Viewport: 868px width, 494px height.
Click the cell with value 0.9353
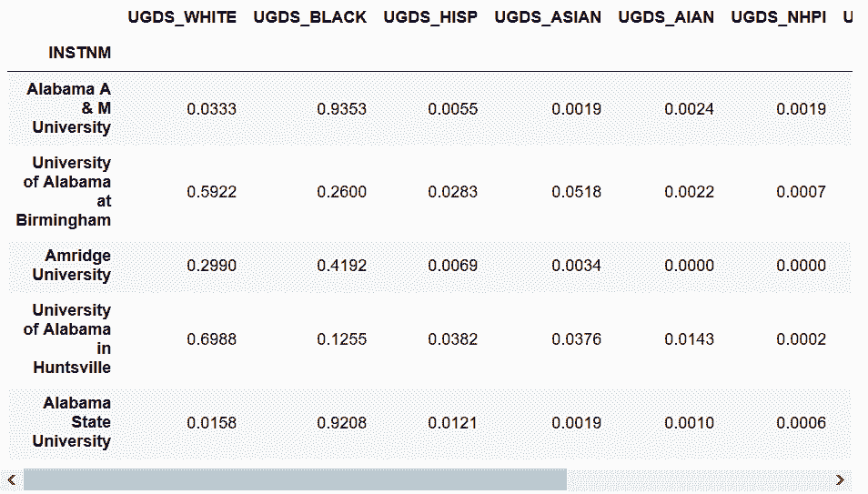(341, 109)
